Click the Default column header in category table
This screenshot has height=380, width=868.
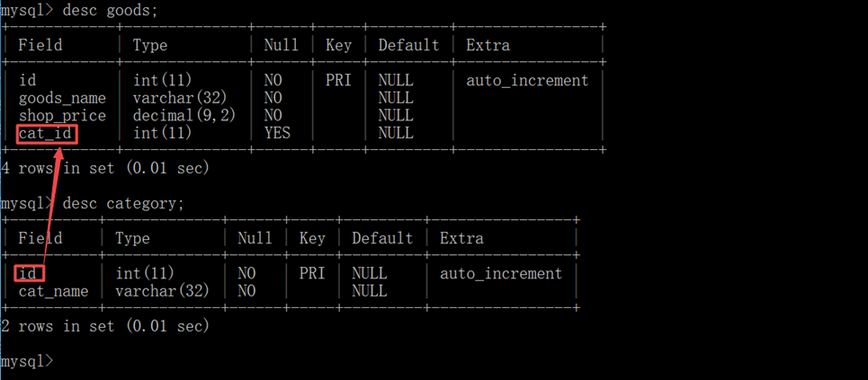382,238
